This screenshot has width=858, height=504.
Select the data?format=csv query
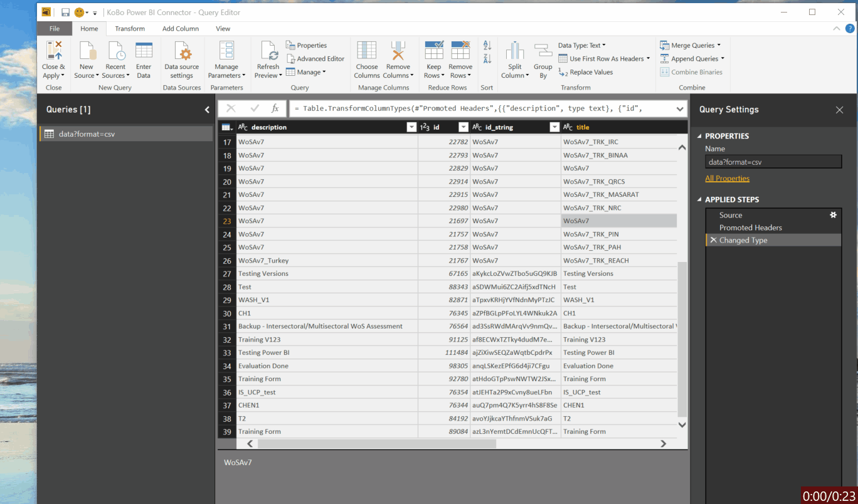(x=126, y=134)
